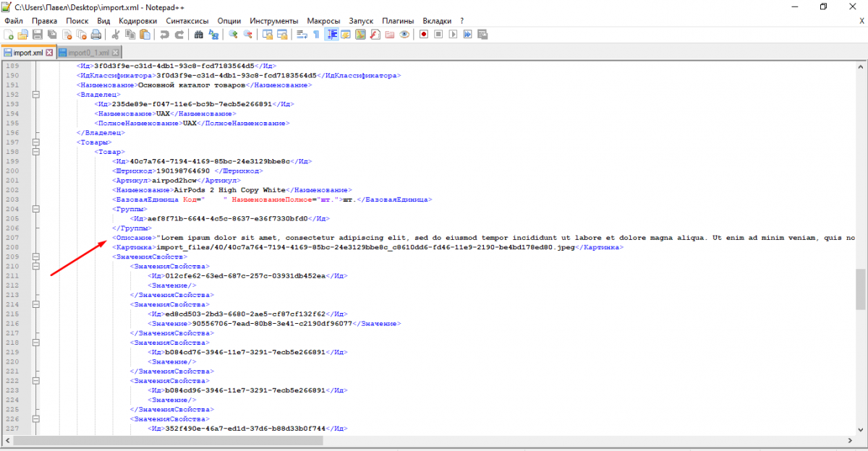Click the airpod2hcw article value
The width and height of the screenshot is (868, 451).
[174, 181]
